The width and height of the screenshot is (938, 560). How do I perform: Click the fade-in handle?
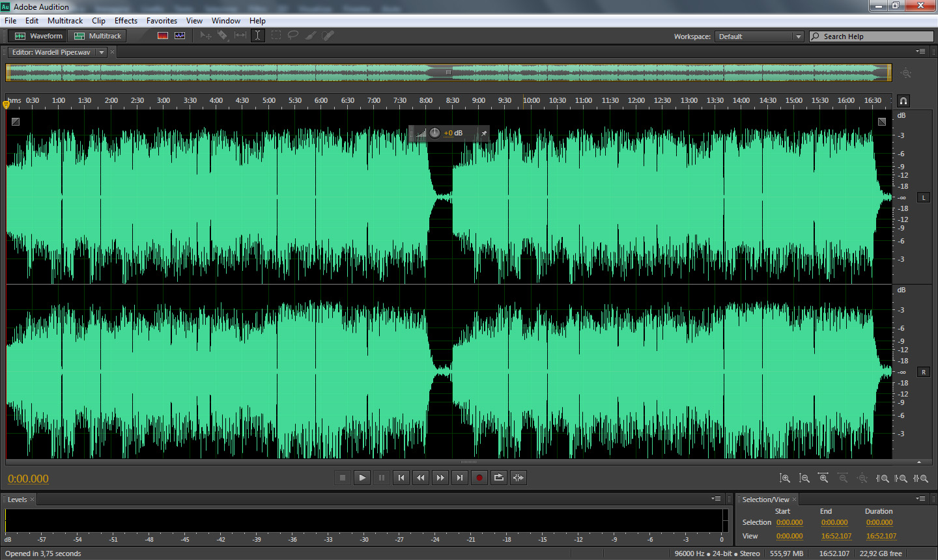click(16, 121)
